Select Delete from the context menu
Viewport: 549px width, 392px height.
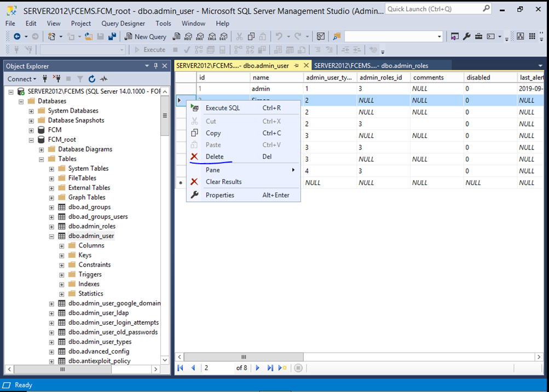click(215, 157)
